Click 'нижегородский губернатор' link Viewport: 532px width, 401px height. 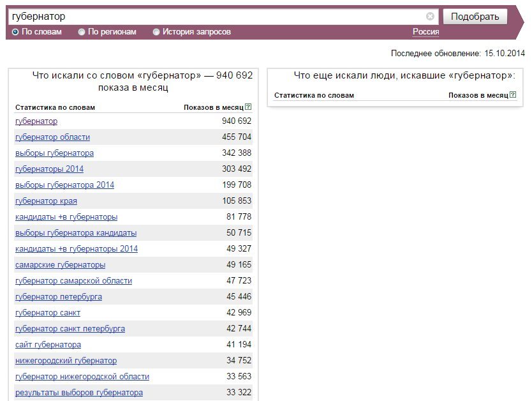pos(66,361)
